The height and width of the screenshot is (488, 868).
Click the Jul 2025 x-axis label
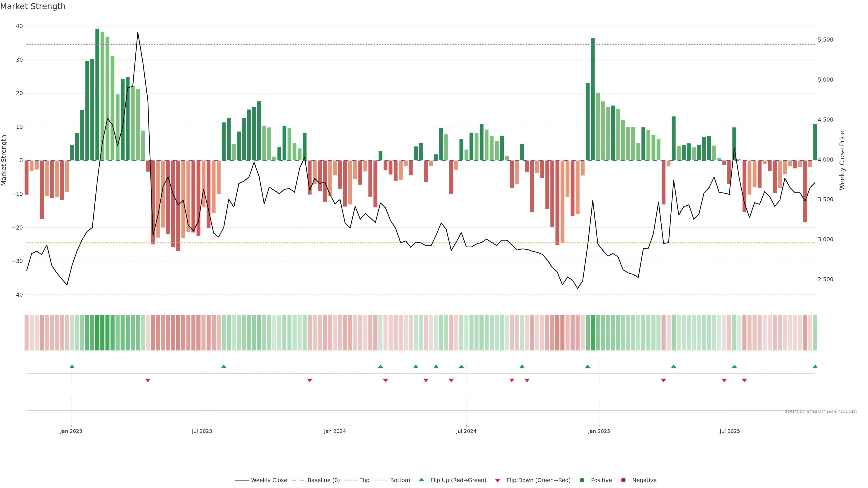(x=729, y=431)
